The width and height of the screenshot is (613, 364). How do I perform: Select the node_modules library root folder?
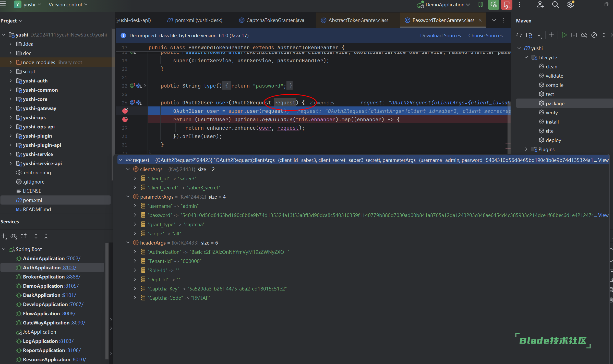[x=56, y=62]
